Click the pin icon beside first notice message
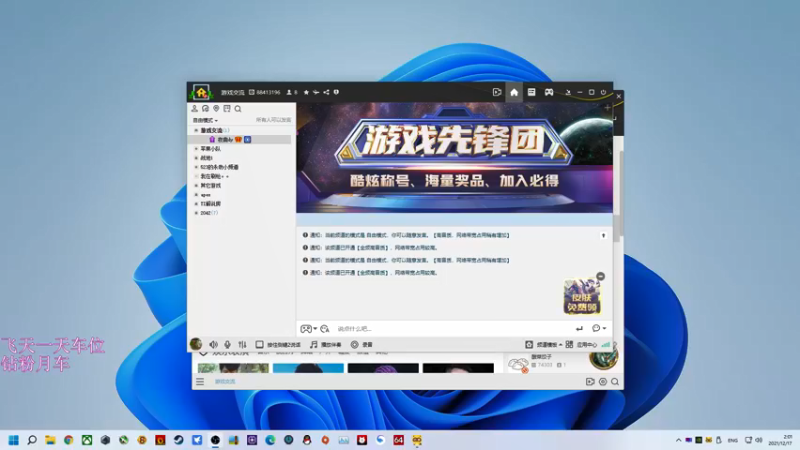Screen dimensions: 800x450 pos(604,236)
